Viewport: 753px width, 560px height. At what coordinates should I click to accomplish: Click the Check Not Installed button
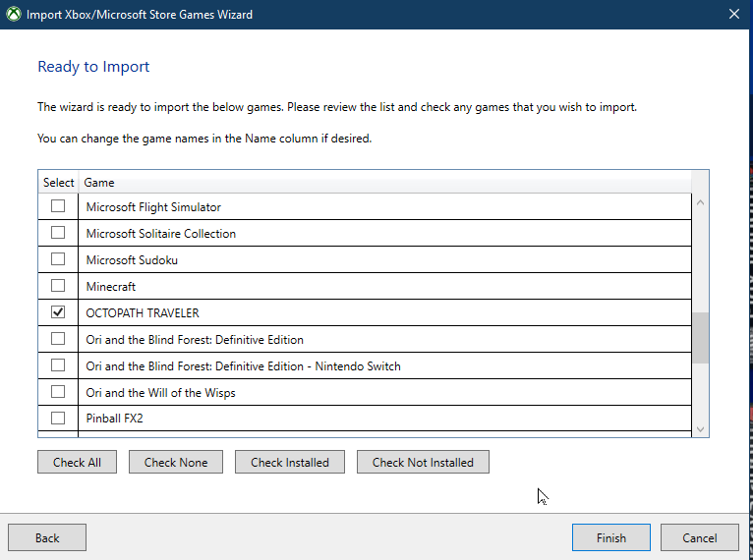coord(423,462)
